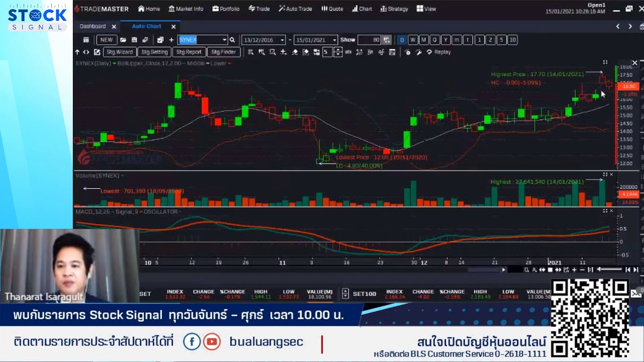Image resolution: width=644 pixels, height=362 pixels.
Task: Click the bar count icon next to Show 80
Action: [386, 40]
